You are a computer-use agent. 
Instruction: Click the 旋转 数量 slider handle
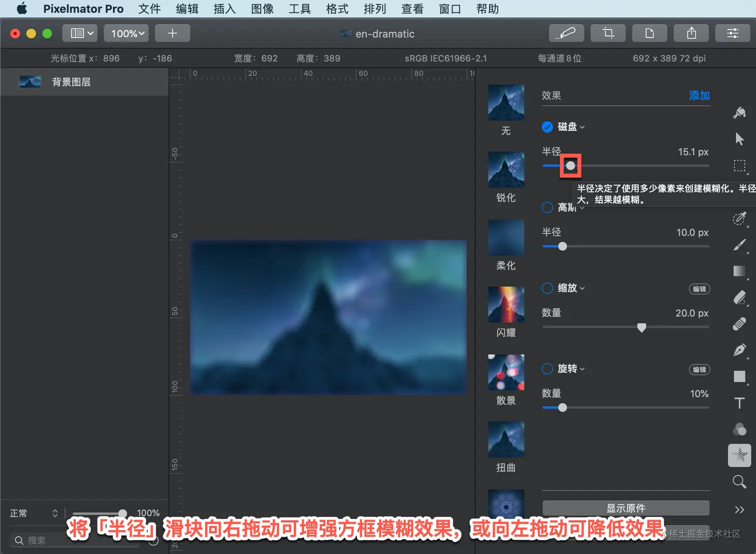[562, 408]
